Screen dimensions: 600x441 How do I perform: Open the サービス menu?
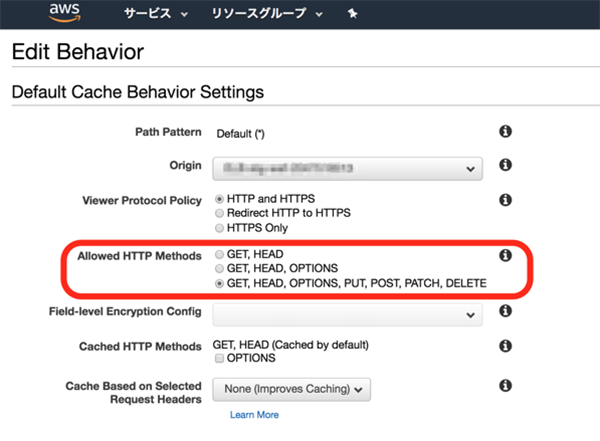pyautogui.click(x=155, y=15)
